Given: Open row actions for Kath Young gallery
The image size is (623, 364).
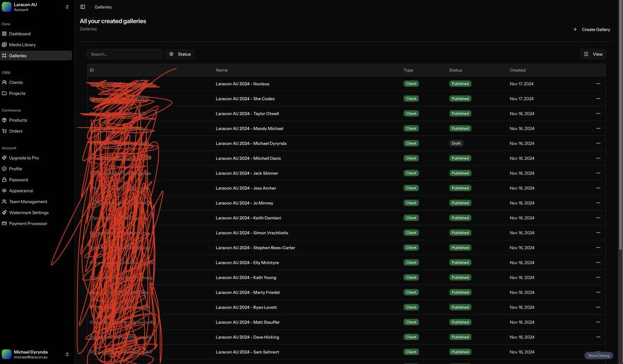Looking at the screenshot, I should coord(598,277).
